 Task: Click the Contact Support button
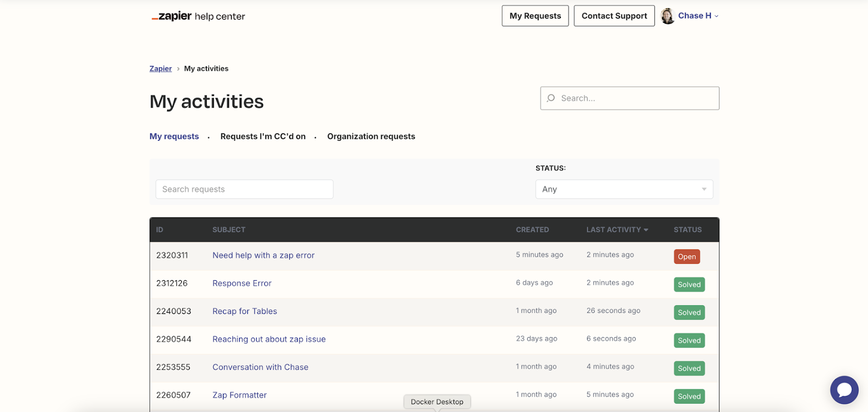[x=614, y=16]
